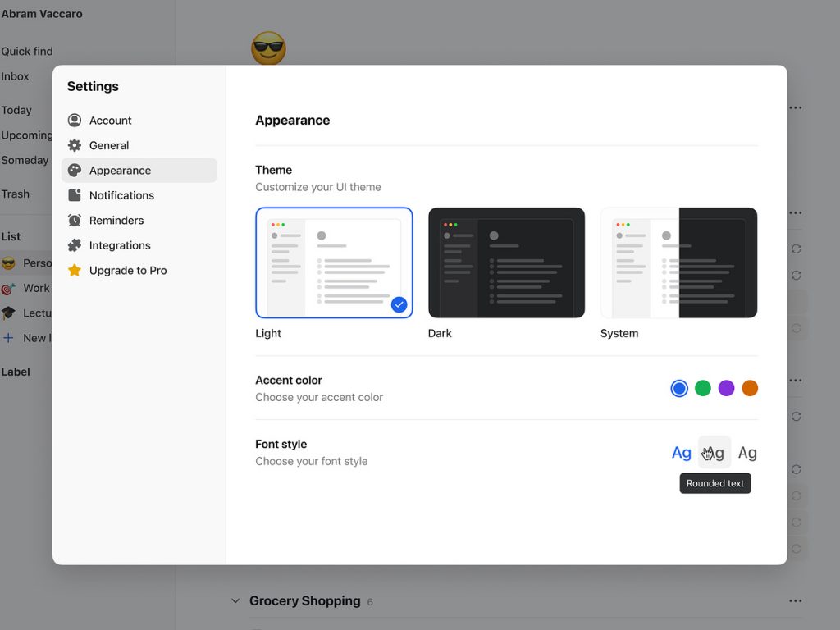The height and width of the screenshot is (630, 840).
Task: Collapse the Grocery Shopping section chevron
Action: (235, 601)
